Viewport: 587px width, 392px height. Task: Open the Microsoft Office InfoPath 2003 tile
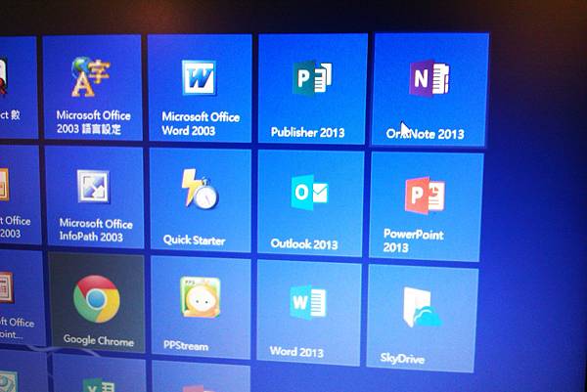[94, 197]
